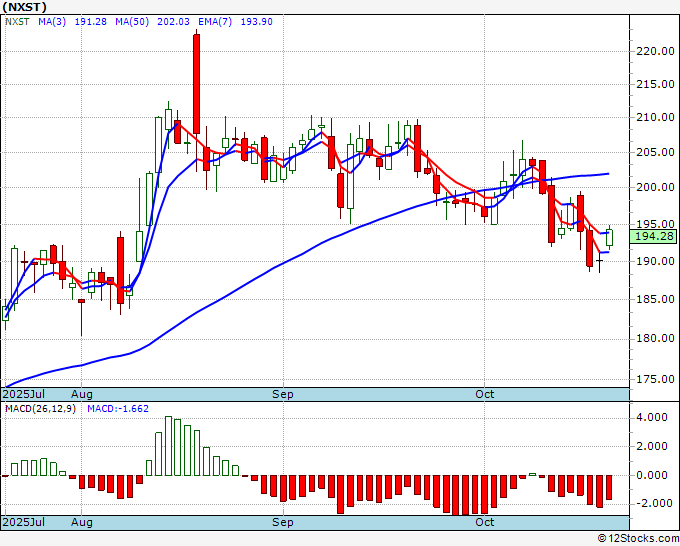Click the 190.00 price axis label
680x546 pixels.
(x=655, y=261)
